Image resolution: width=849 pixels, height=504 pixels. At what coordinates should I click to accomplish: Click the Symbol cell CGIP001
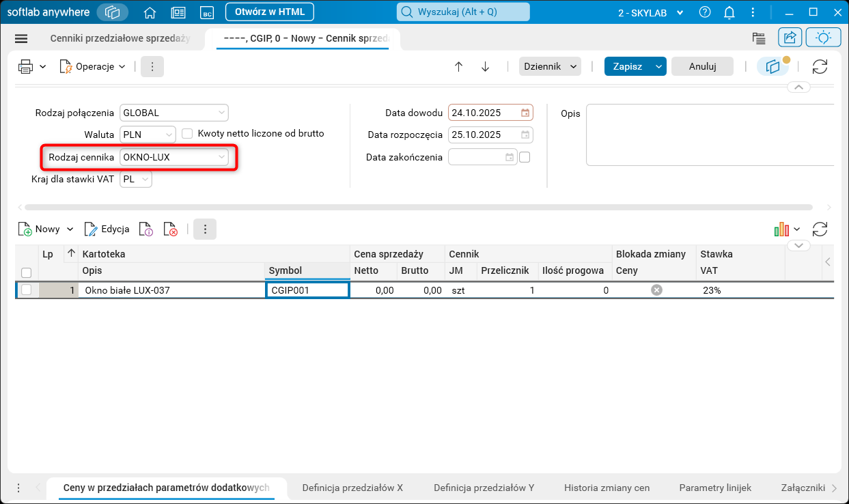[x=307, y=290]
